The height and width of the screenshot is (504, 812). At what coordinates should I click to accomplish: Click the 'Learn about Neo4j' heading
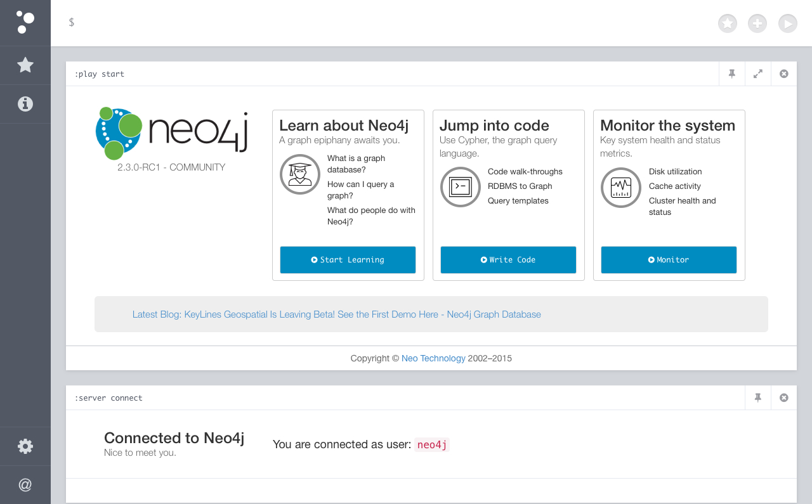pos(344,126)
